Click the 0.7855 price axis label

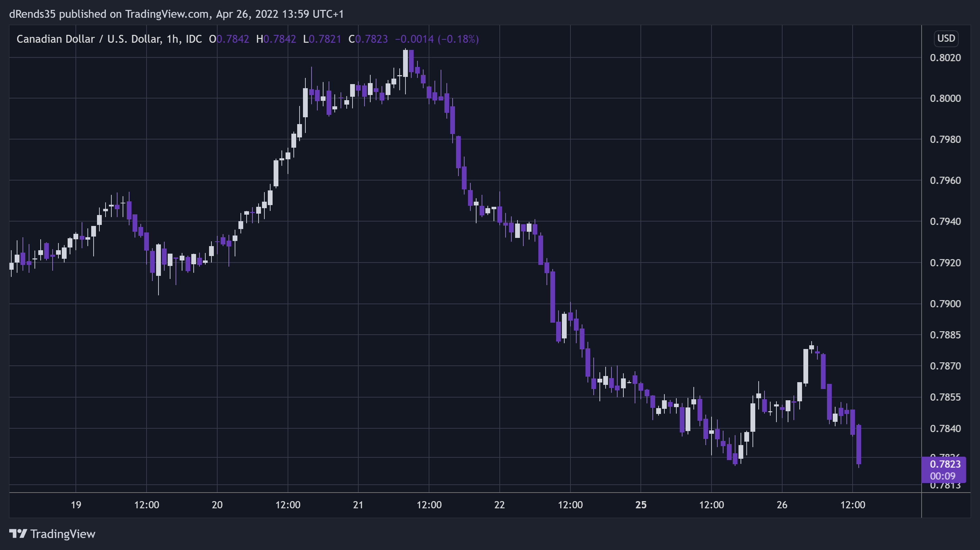tap(945, 397)
